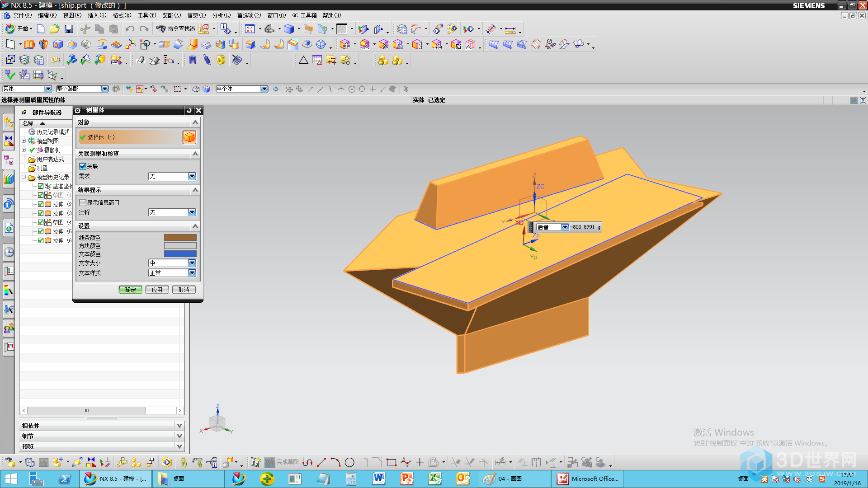Screen dimensions: 868x488
Task: Select the Rectangle sketch tool in the bottom toolbar
Action: (x=392, y=462)
